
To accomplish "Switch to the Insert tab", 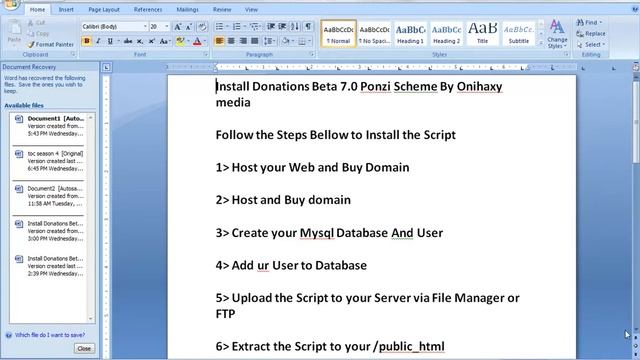I will tap(66, 9).
